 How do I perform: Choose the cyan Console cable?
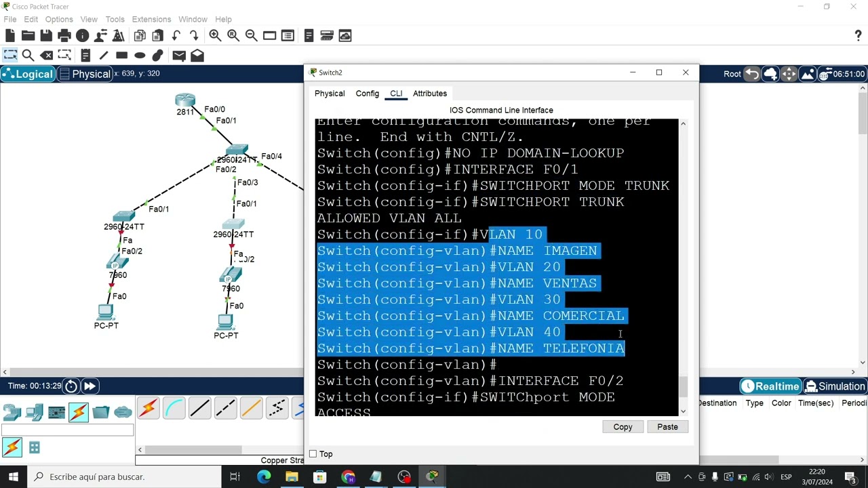click(x=174, y=408)
